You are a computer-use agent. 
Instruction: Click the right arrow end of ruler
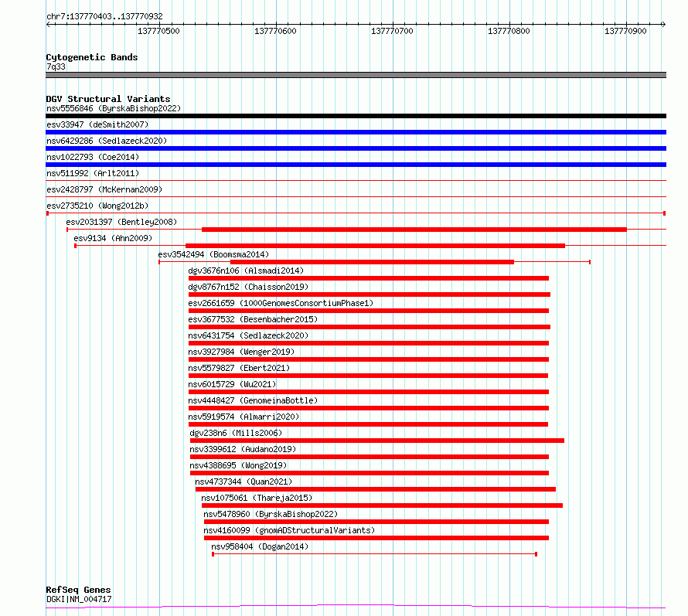(x=664, y=24)
